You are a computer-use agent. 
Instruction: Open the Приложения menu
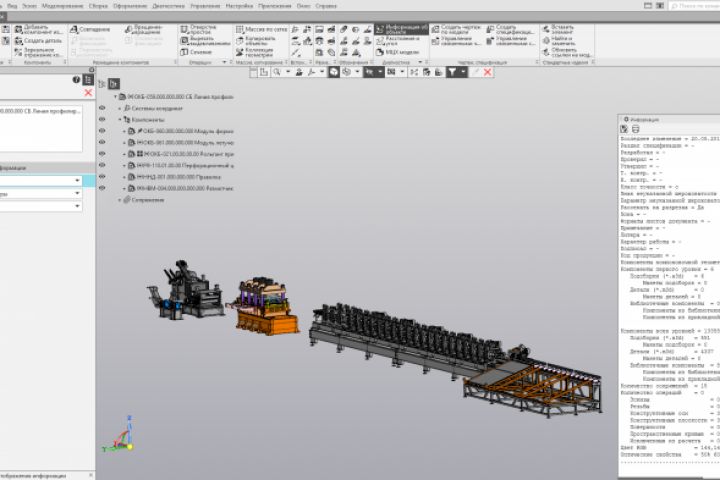[275, 6]
